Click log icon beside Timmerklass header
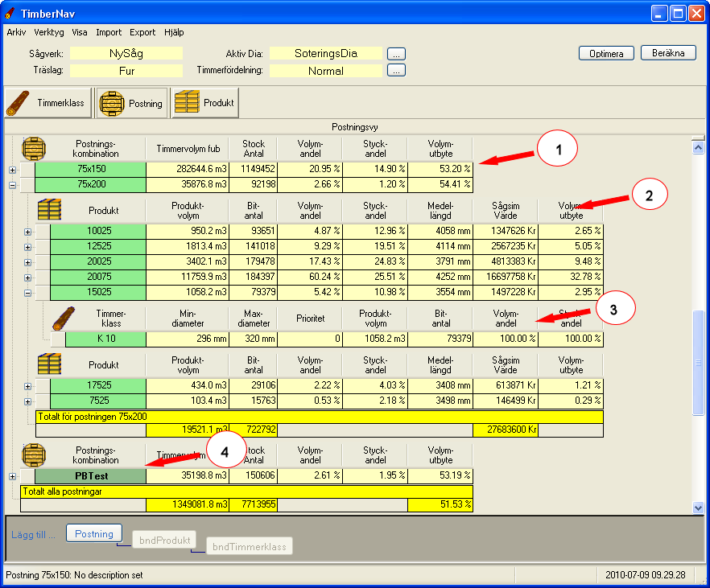The image size is (710, 588). 64,318
